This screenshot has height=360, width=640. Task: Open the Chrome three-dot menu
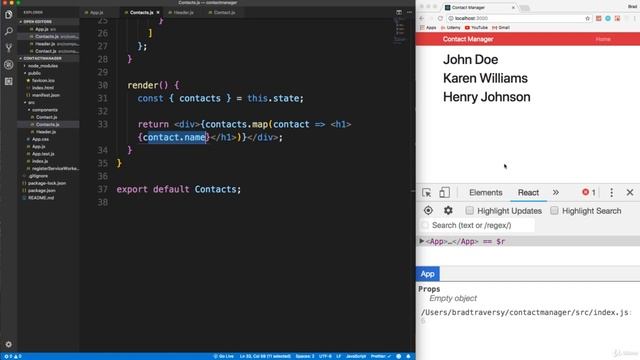635,18
